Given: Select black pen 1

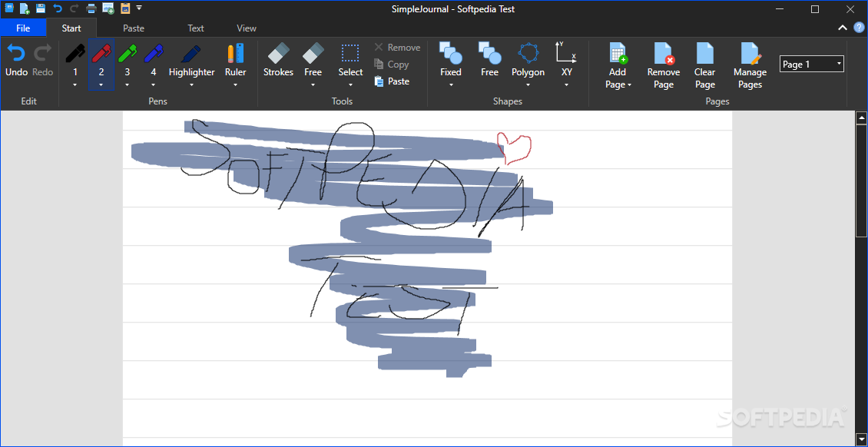Looking at the screenshot, I should pos(75,60).
